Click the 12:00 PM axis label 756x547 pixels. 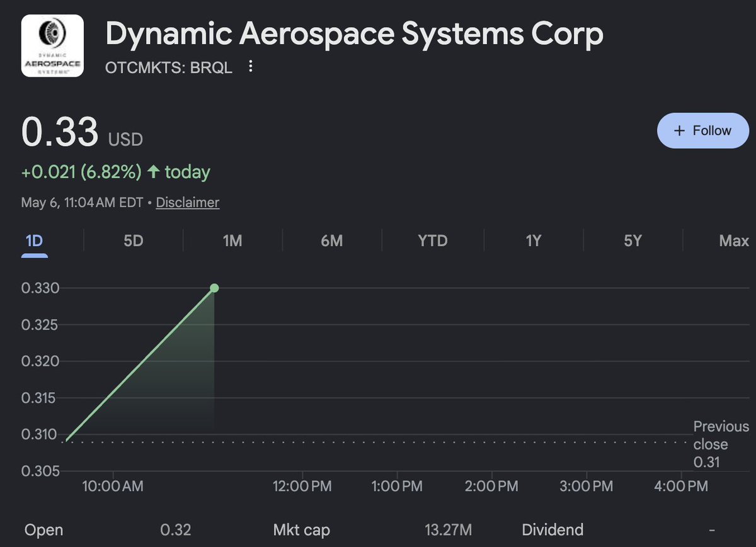302,487
